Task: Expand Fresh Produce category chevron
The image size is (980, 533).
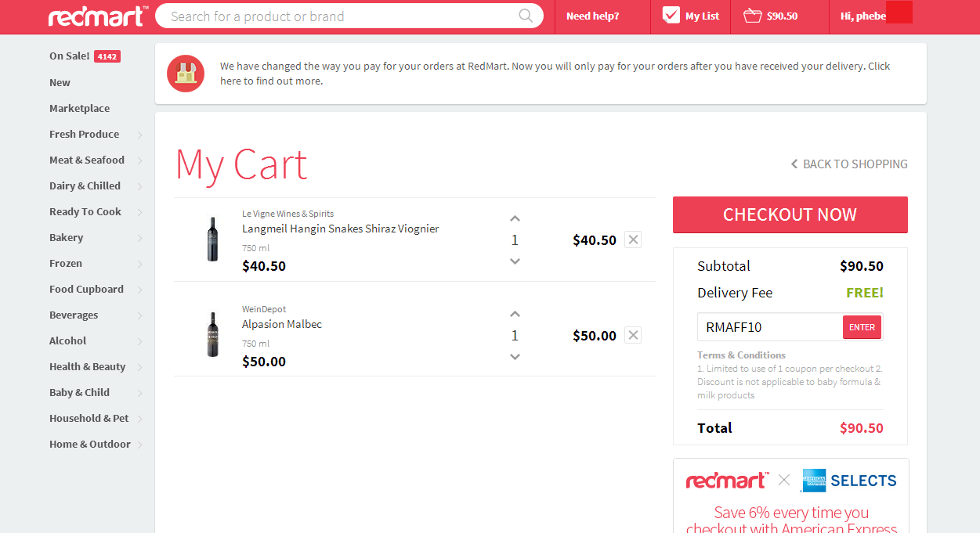Action: [x=139, y=135]
